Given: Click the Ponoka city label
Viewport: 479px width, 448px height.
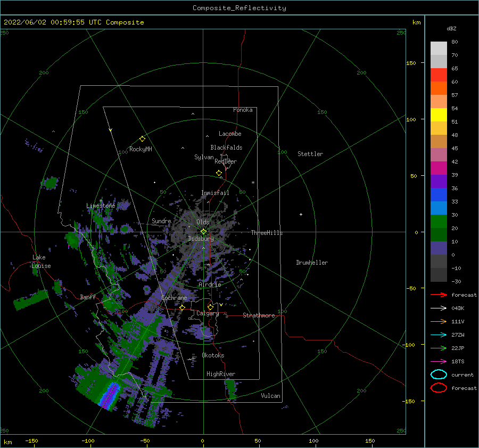Looking at the screenshot, I should click(243, 110).
